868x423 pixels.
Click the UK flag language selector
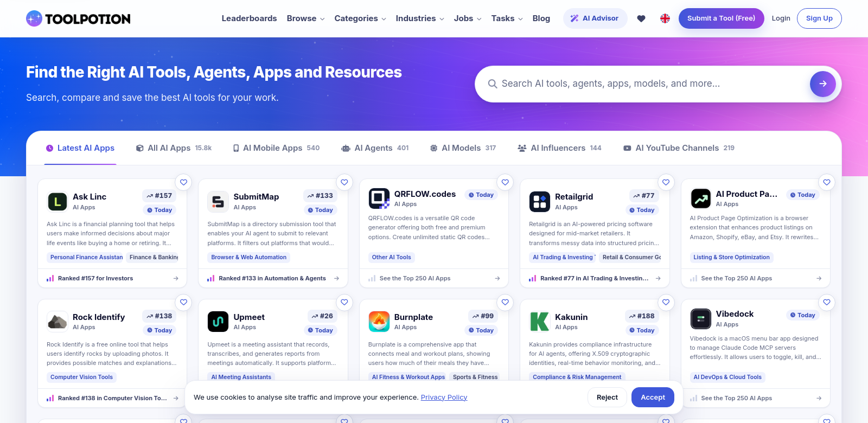click(665, 18)
